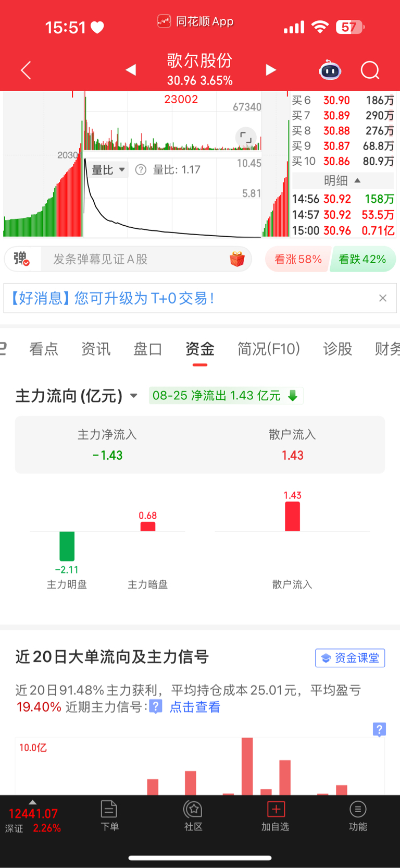The height and width of the screenshot is (868, 400).
Task: Go to next stock with right triangle
Action: pos(271,70)
